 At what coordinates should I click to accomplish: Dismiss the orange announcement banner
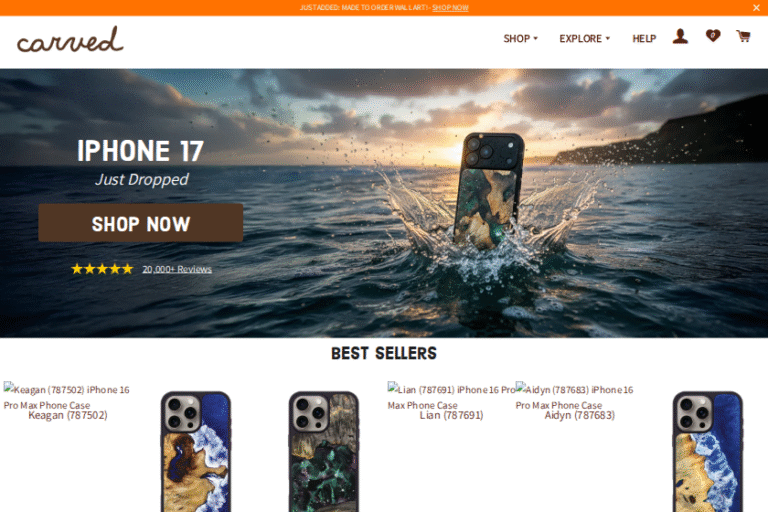756,7
